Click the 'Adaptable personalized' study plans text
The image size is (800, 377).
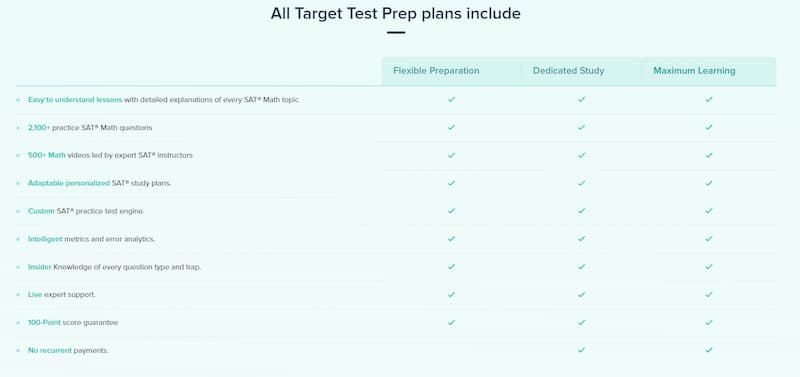(69, 183)
